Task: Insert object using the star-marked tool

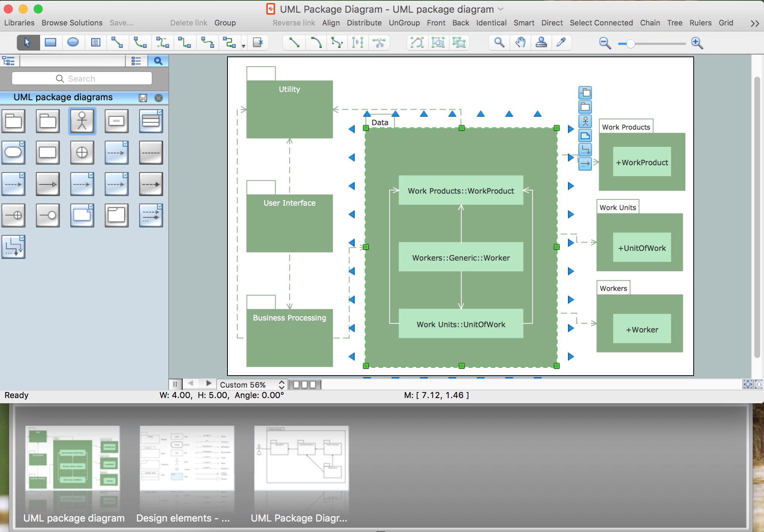Action: [258, 43]
